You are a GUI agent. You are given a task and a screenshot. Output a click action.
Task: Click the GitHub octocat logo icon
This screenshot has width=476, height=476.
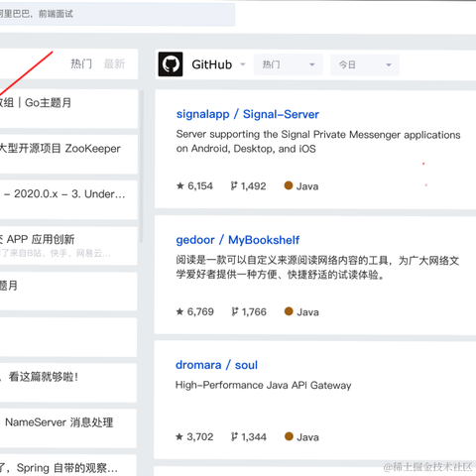tap(171, 64)
